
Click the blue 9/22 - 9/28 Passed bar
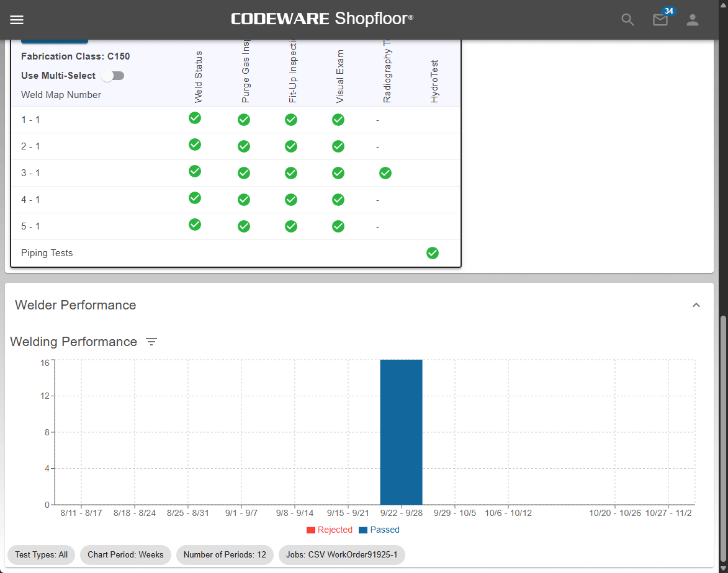(x=401, y=432)
